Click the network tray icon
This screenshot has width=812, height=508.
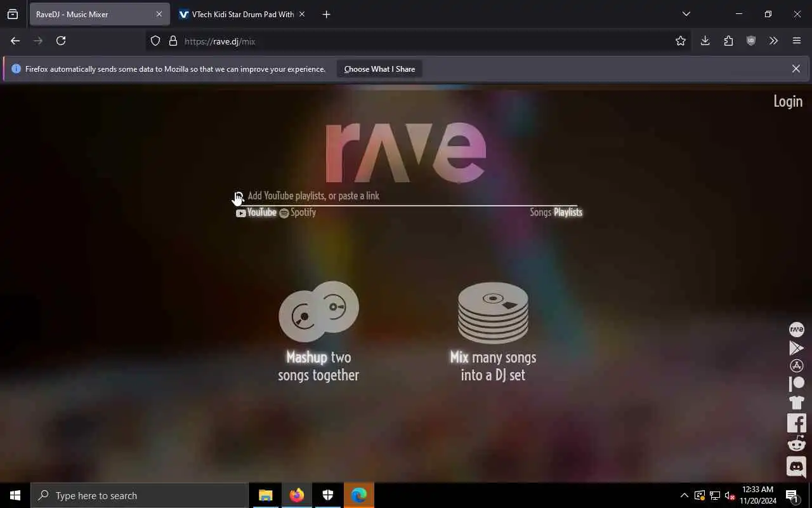pos(715,495)
